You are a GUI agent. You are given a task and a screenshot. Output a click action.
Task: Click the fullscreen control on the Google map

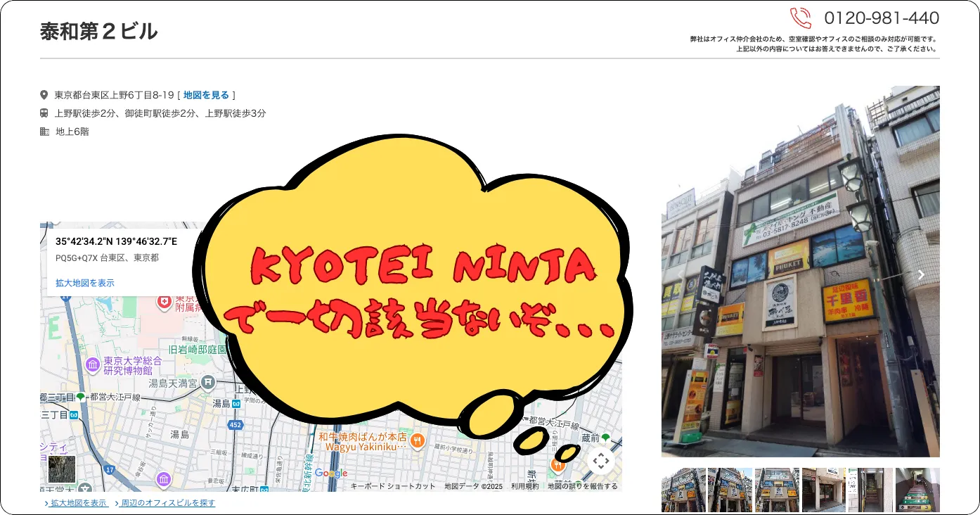tap(601, 462)
